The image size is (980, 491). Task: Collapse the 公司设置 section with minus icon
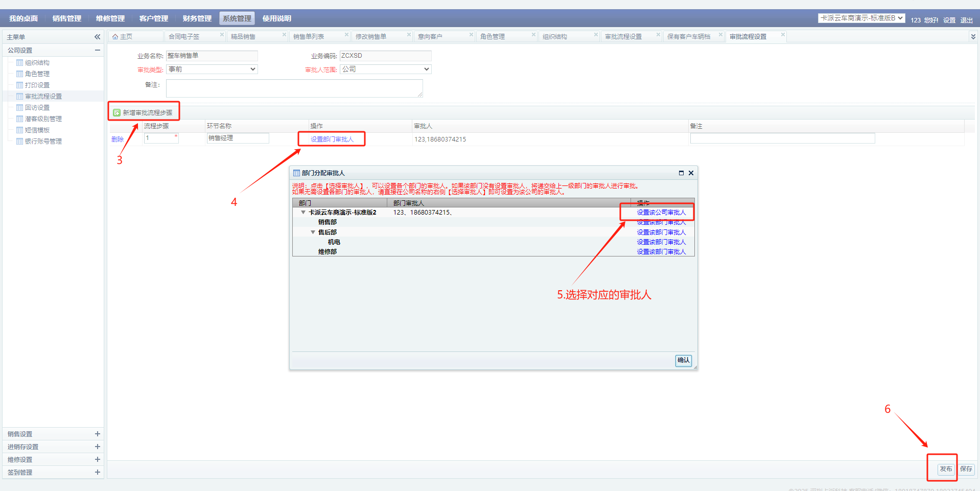[97, 50]
